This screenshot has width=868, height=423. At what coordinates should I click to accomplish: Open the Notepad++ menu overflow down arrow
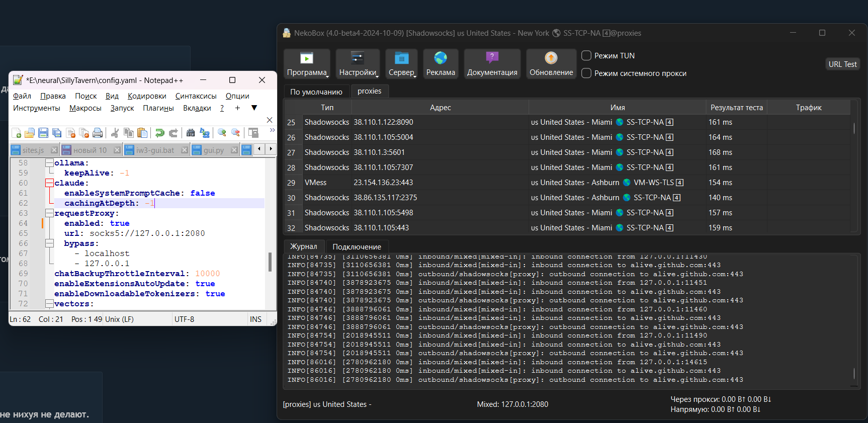pyautogui.click(x=254, y=108)
